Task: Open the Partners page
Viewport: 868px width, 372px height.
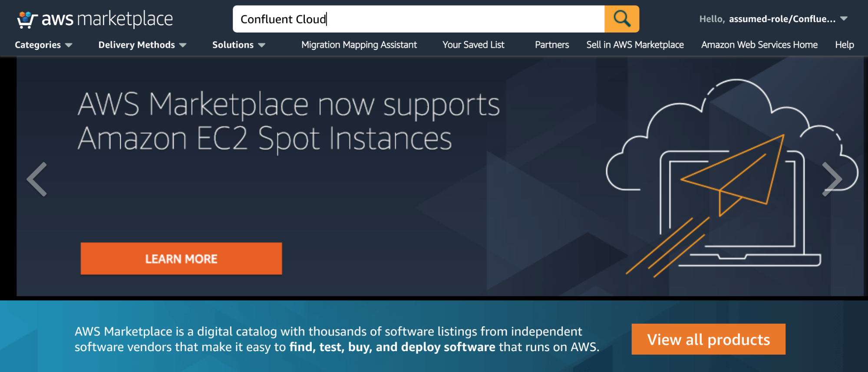Action: [x=552, y=45]
